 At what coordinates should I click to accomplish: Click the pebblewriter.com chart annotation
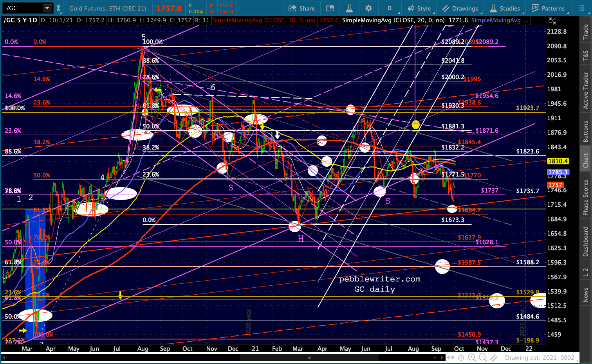[380, 279]
